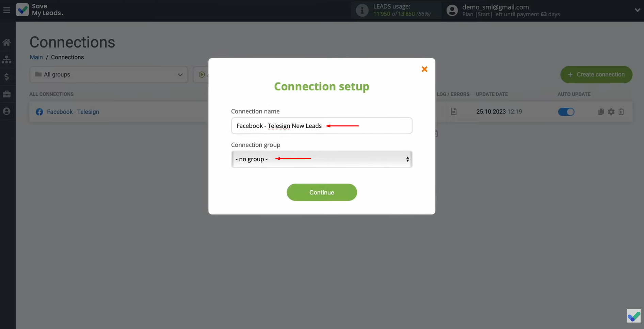Copy the Facebook - Telesign connection

point(601,112)
